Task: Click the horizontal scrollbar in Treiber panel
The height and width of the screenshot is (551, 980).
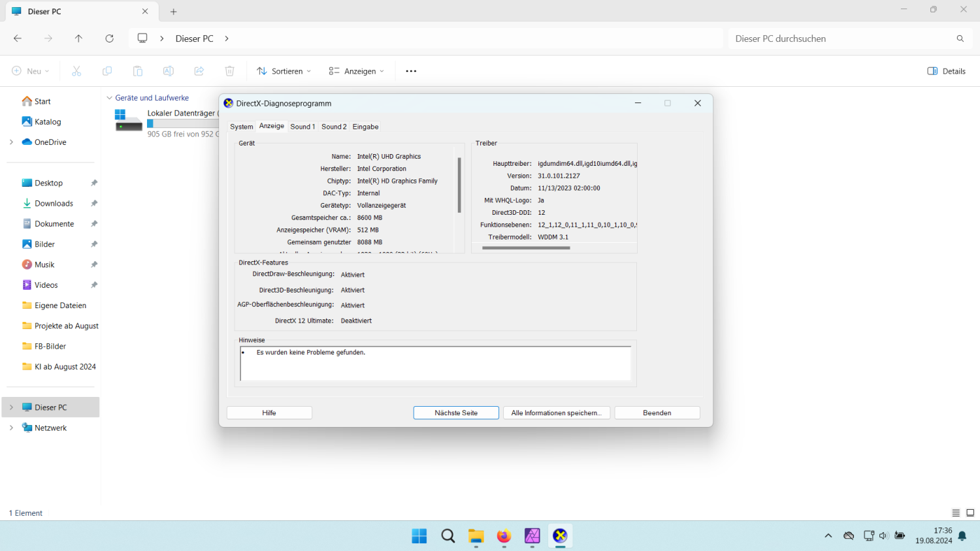Action: pyautogui.click(x=526, y=248)
